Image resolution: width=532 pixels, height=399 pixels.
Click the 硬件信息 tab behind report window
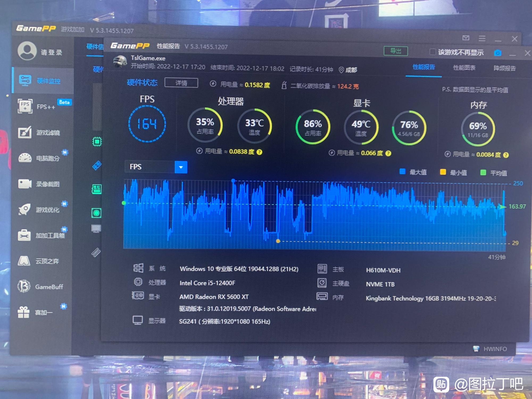click(95, 47)
